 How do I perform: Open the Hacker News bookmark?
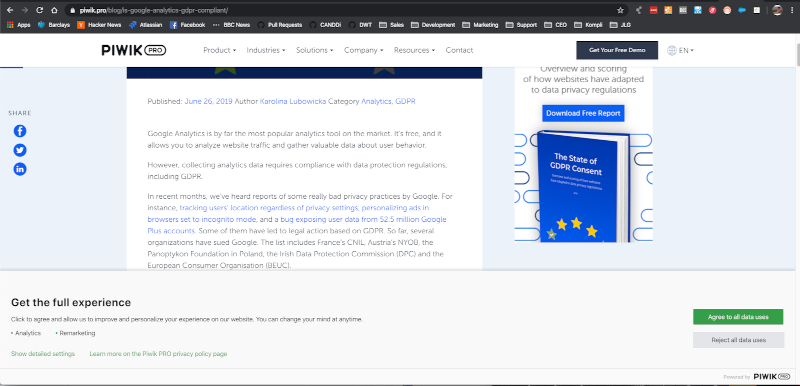pyautogui.click(x=99, y=24)
